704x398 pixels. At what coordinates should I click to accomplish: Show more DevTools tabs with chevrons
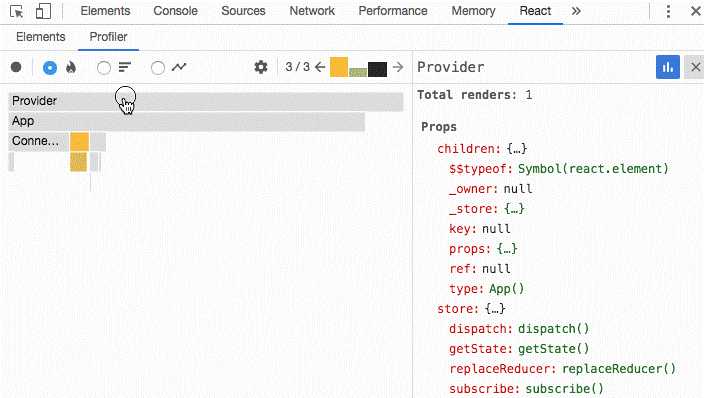point(576,11)
